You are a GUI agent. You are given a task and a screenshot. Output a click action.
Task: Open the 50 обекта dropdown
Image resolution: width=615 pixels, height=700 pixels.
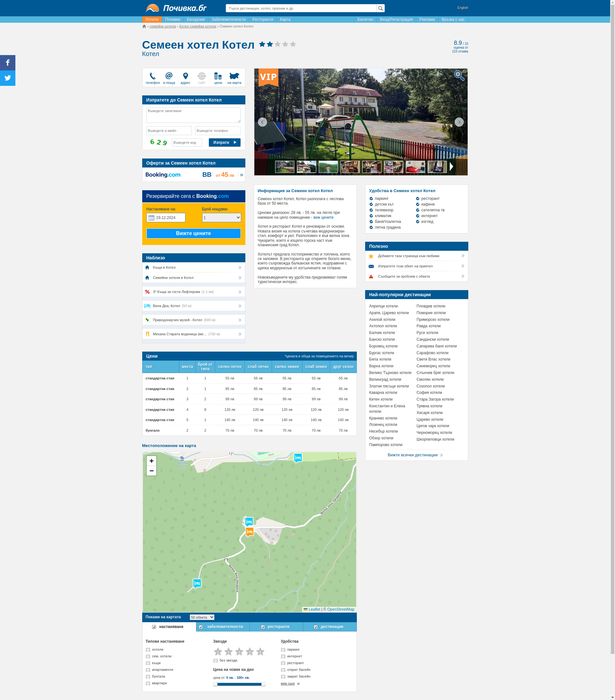click(202, 617)
